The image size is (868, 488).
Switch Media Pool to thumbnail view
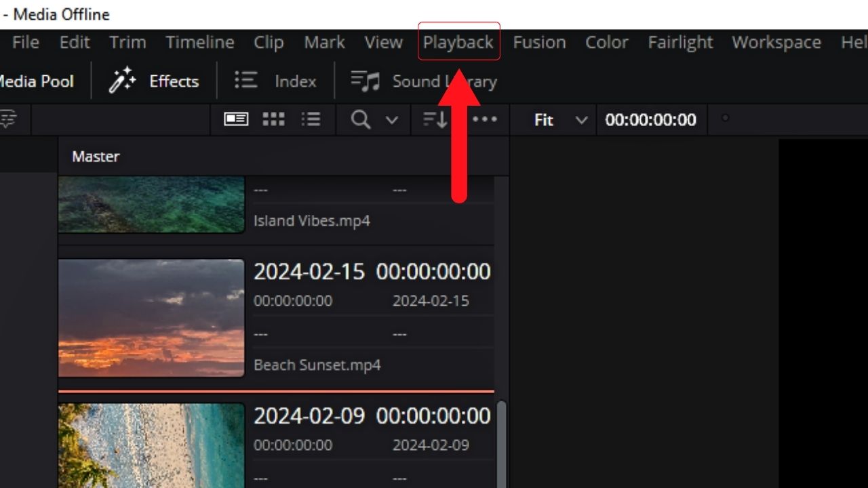[273, 119]
